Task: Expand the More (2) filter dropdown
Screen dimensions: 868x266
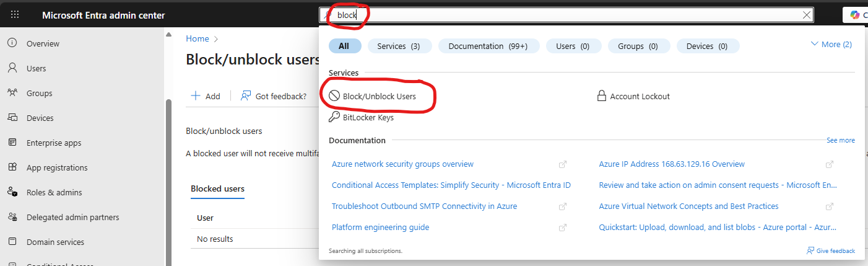Action: (x=831, y=44)
